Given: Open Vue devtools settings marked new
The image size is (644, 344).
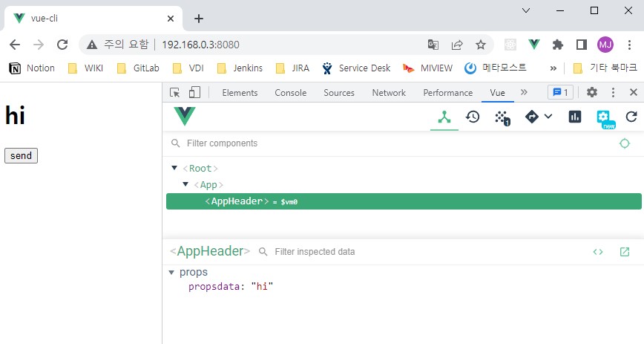Looking at the screenshot, I should pyautogui.click(x=605, y=119).
